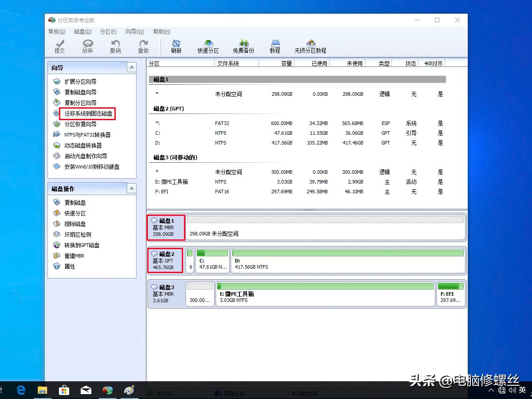Open the 向导(W) menu
This screenshot has width=532, height=399.
click(134, 31)
